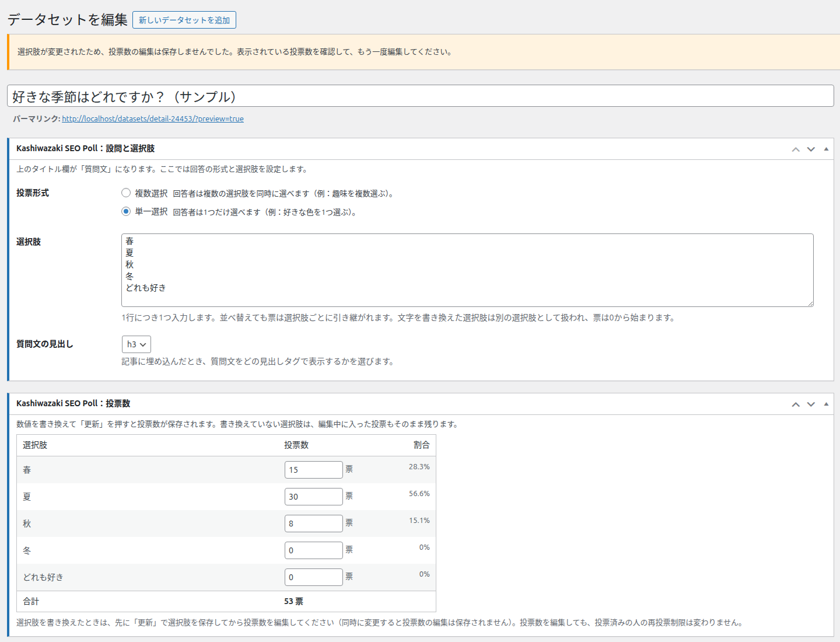Click the 投票数 column header
The width and height of the screenshot is (840, 642).
tap(296, 445)
